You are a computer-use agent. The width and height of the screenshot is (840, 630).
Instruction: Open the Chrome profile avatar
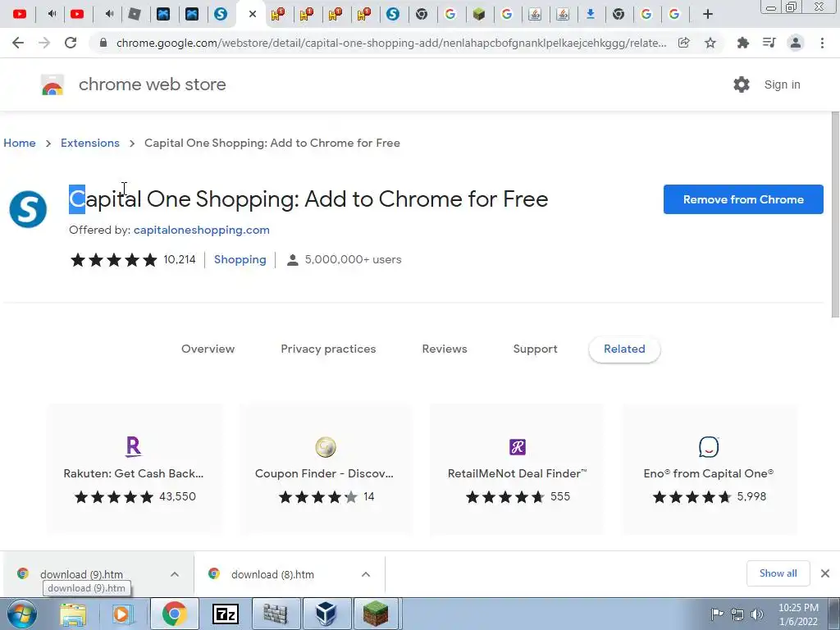796,43
